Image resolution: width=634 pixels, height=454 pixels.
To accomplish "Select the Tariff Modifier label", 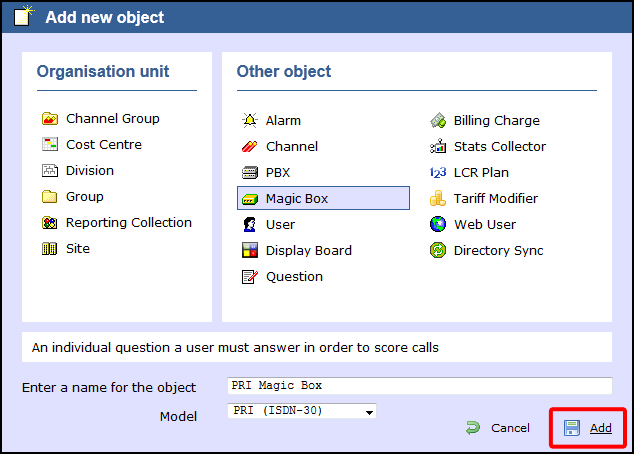I will (496, 198).
